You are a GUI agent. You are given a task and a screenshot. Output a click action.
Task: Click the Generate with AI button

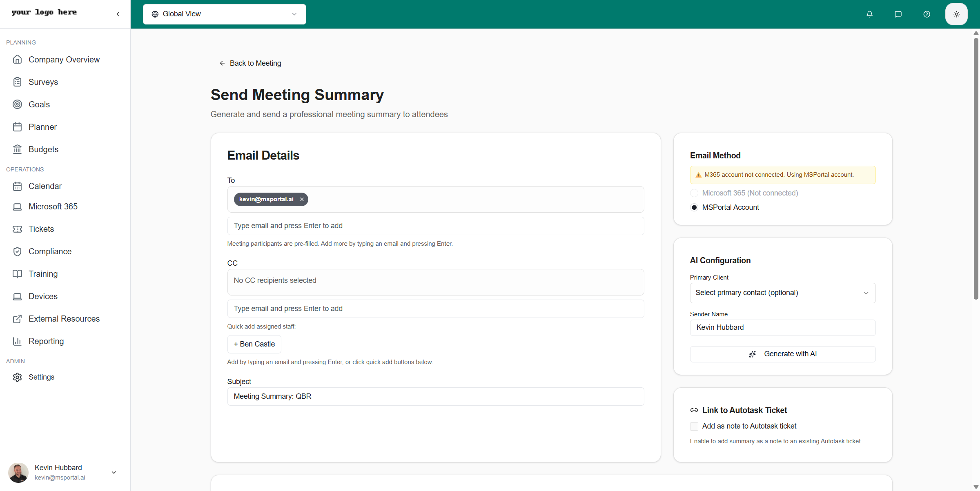pos(782,354)
